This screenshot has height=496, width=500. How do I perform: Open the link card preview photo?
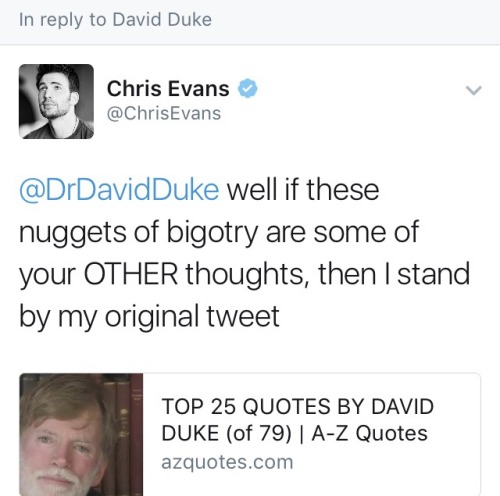click(x=81, y=434)
